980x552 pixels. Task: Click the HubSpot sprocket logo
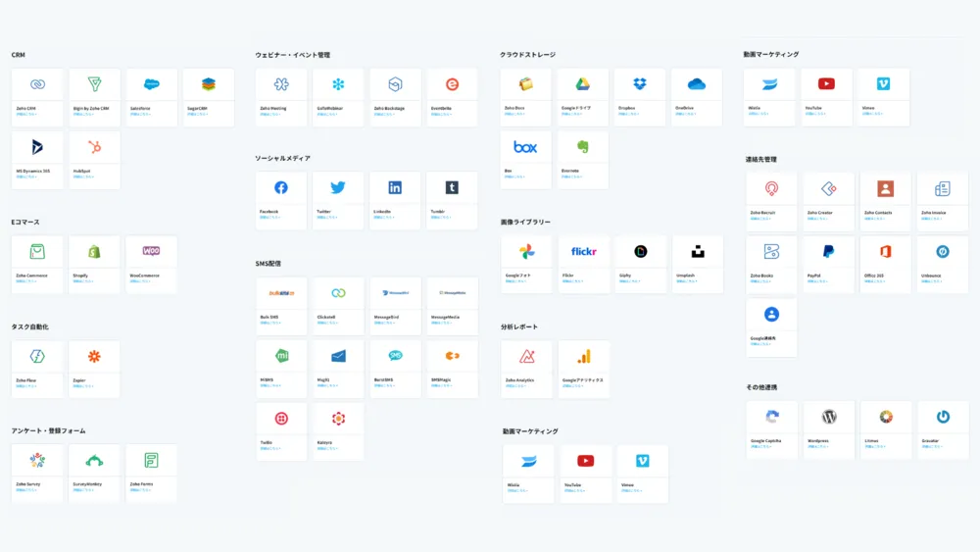pyautogui.click(x=94, y=147)
